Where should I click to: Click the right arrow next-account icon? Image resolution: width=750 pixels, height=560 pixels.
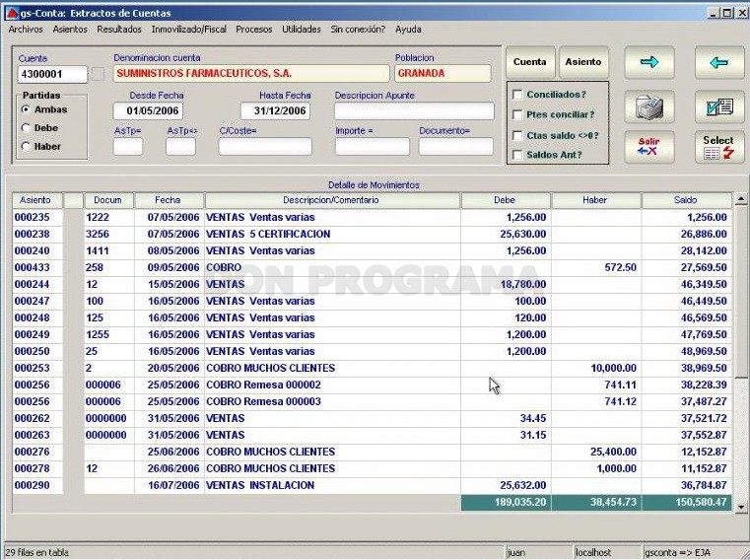coord(649,62)
